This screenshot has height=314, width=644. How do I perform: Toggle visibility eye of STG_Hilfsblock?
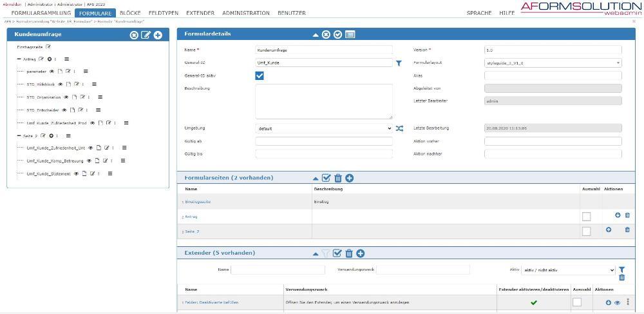pos(61,84)
